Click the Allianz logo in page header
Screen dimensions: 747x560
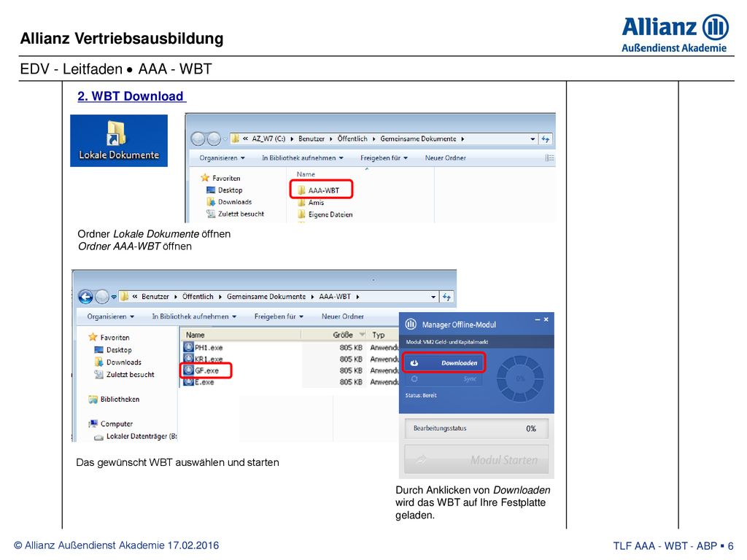pos(675,34)
